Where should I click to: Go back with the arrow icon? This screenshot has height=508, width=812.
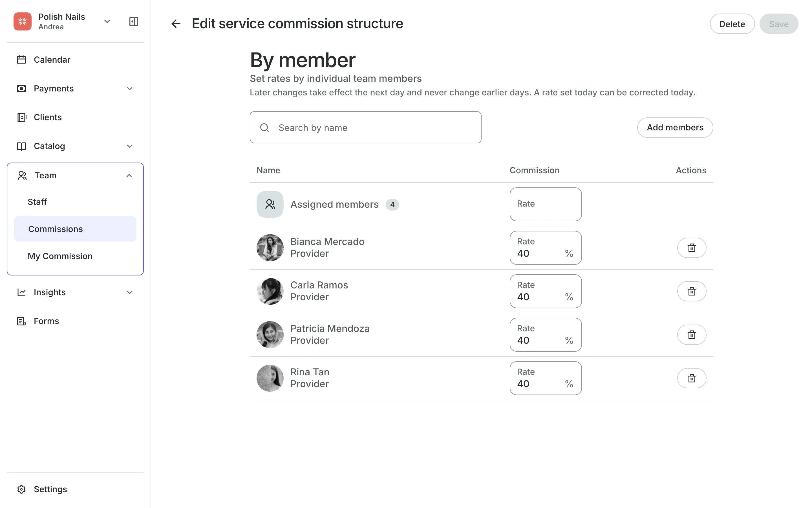pyautogui.click(x=176, y=23)
